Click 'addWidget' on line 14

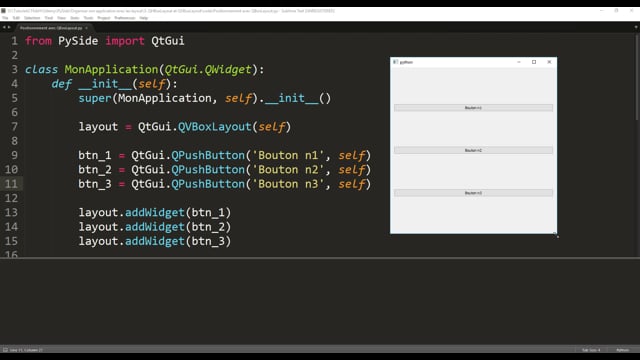coord(155,227)
